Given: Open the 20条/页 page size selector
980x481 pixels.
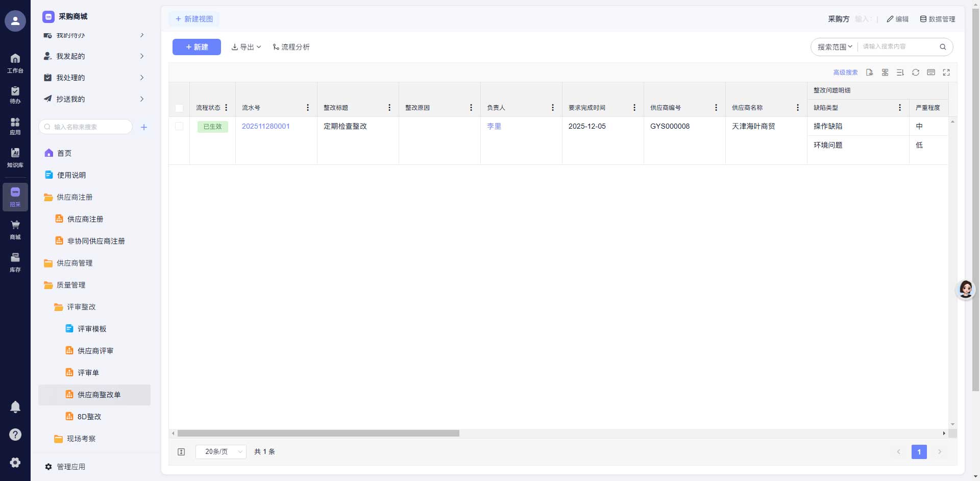Looking at the screenshot, I should click(x=220, y=451).
